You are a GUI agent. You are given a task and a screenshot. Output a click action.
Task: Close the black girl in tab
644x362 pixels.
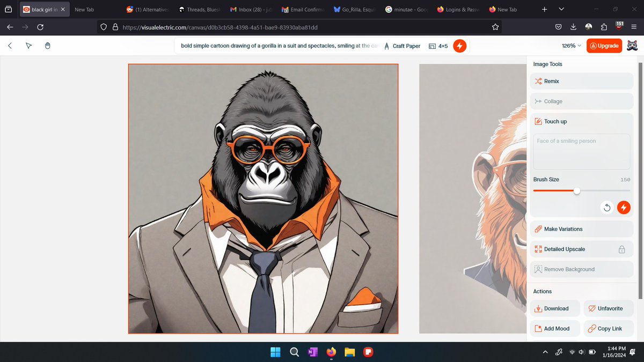(62, 10)
